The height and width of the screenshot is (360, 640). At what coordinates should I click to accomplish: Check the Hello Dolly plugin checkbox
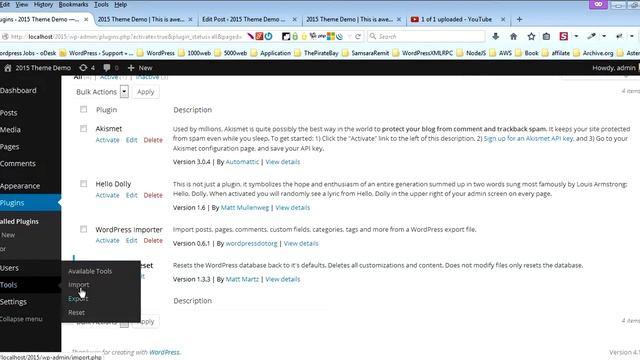point(83,184)
